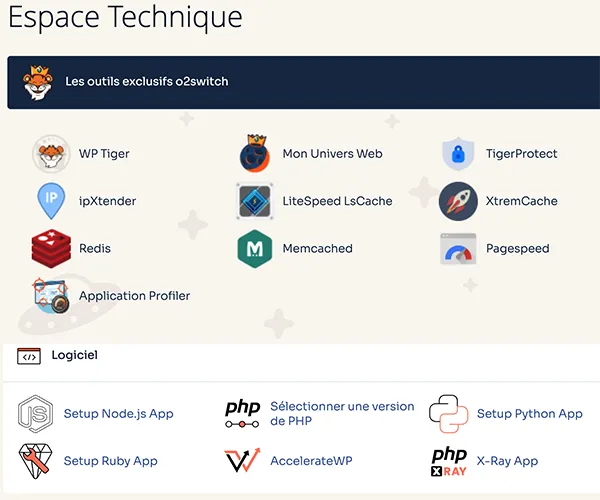Open the WP Tiger icon
This screenshot has height=500, width=600.
pyautogui.click(x=51, y=154)
